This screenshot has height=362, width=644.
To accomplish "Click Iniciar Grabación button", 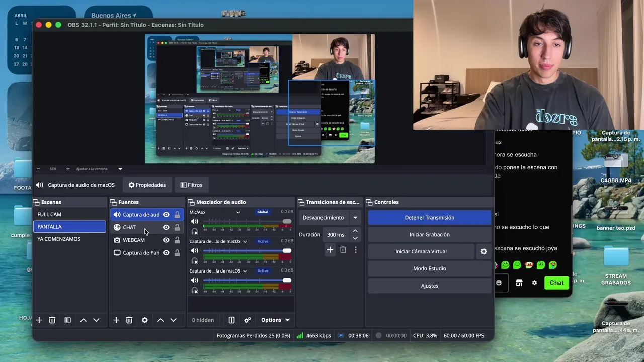I will pos(430,235).
